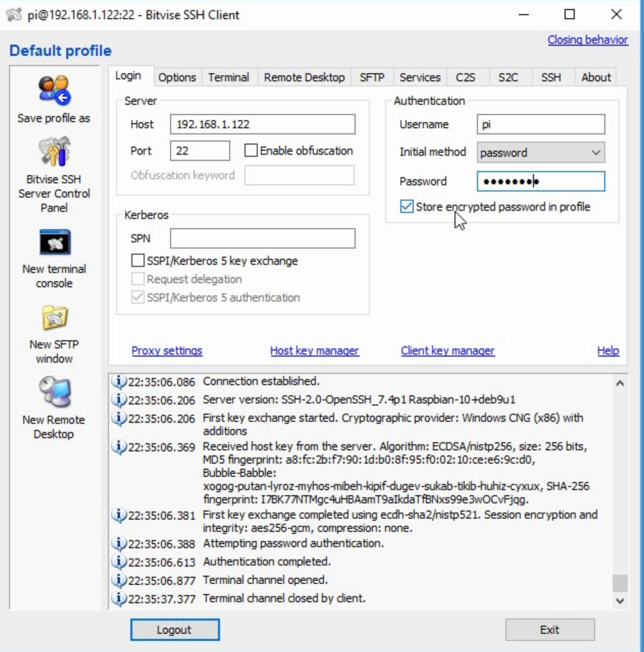Click the 'Terminal channel opened.' log text
The image size is (644, 652).
(265, 580)
